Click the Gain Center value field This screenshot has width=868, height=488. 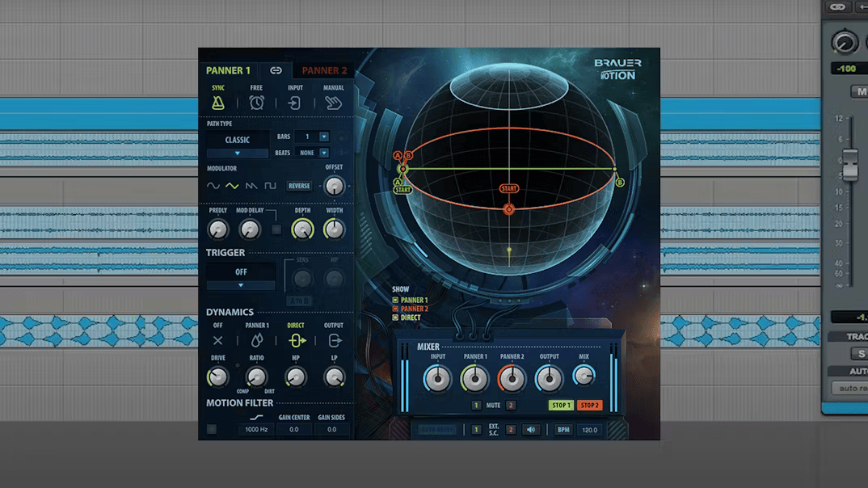294,429
